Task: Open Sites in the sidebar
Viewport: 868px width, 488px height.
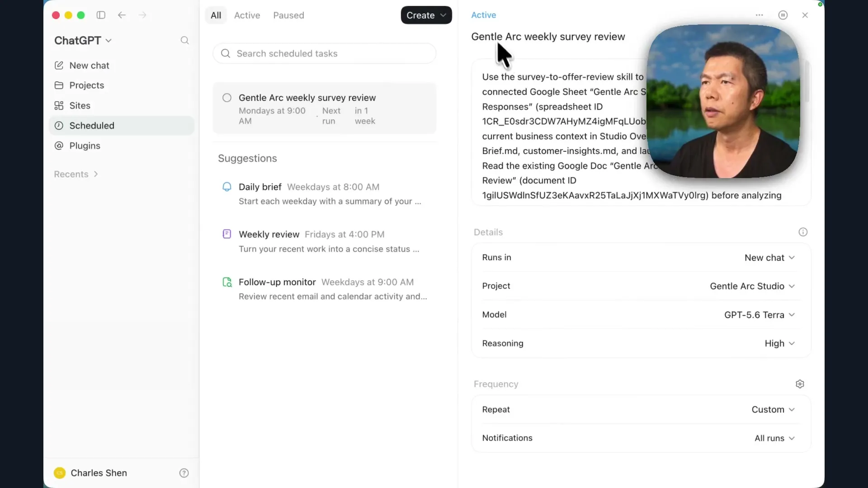Action: 121,106
